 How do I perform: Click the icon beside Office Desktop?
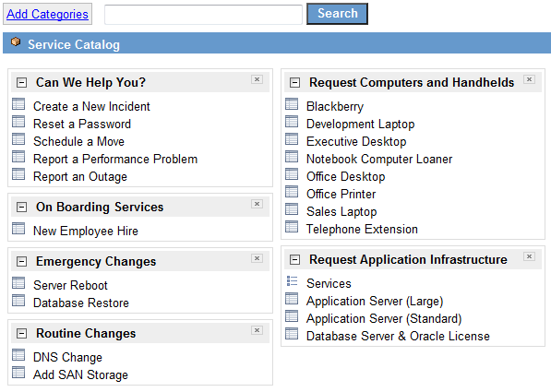(x=292, y=174)
